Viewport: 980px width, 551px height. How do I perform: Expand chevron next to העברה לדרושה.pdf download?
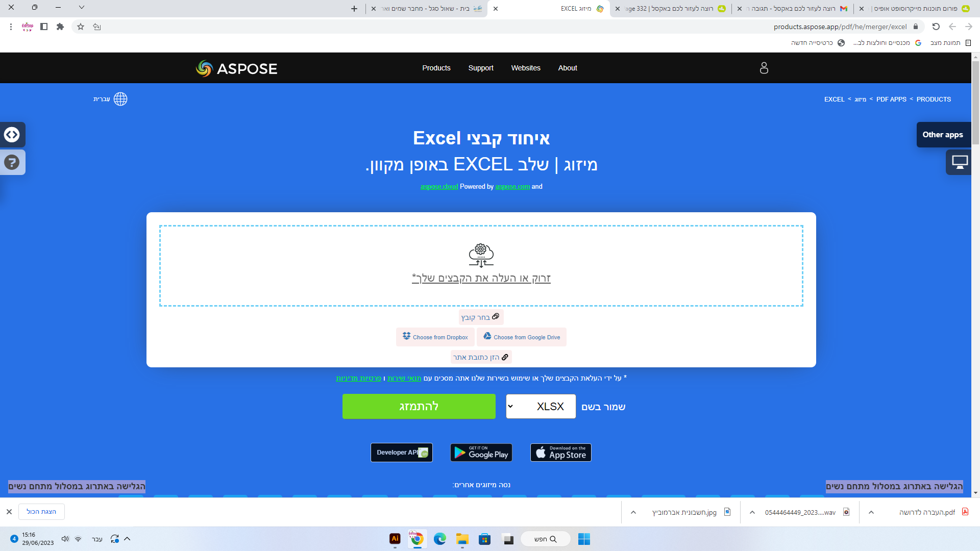point(871,512)
